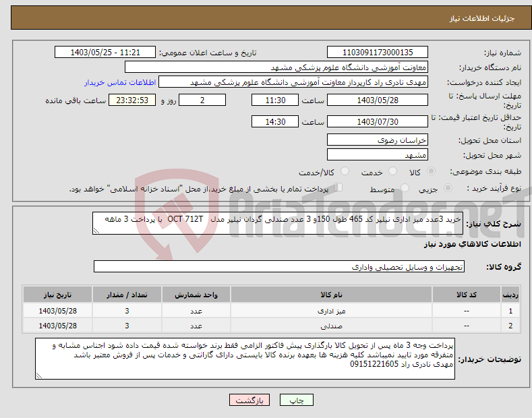The width and height of the screenshot is (532, 418).
Task: Click the تعداد / مقدار column header
Action: [127, 295]
